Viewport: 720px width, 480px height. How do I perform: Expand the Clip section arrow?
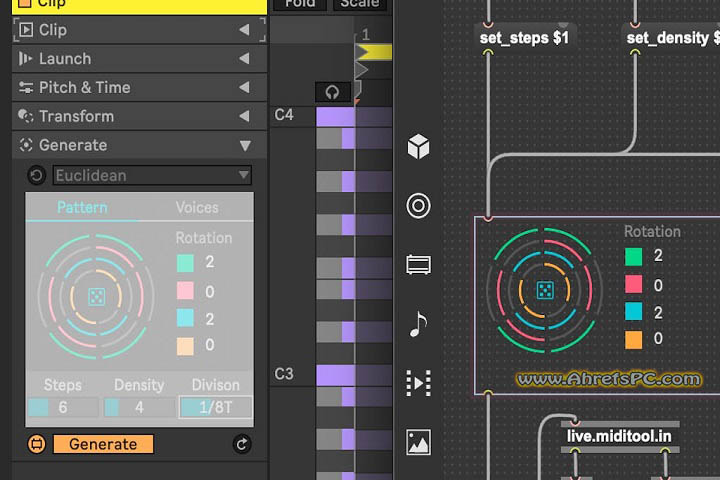click(245, 30)
